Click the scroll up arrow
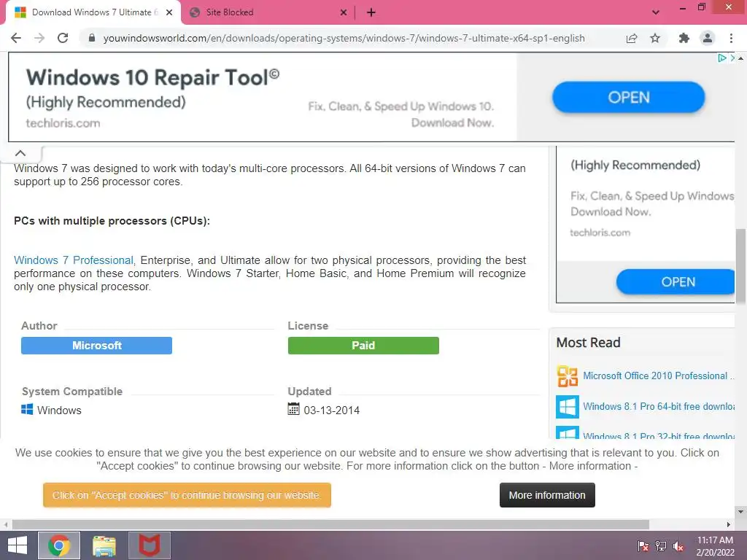The height and width of the screenshot is (560, 747). pyautogui.click(x=740, y=58)
